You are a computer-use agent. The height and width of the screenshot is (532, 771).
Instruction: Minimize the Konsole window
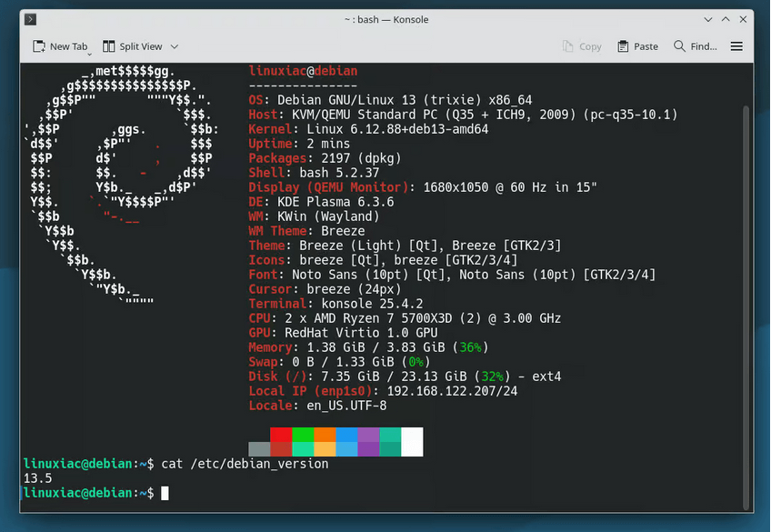point(707,19)
